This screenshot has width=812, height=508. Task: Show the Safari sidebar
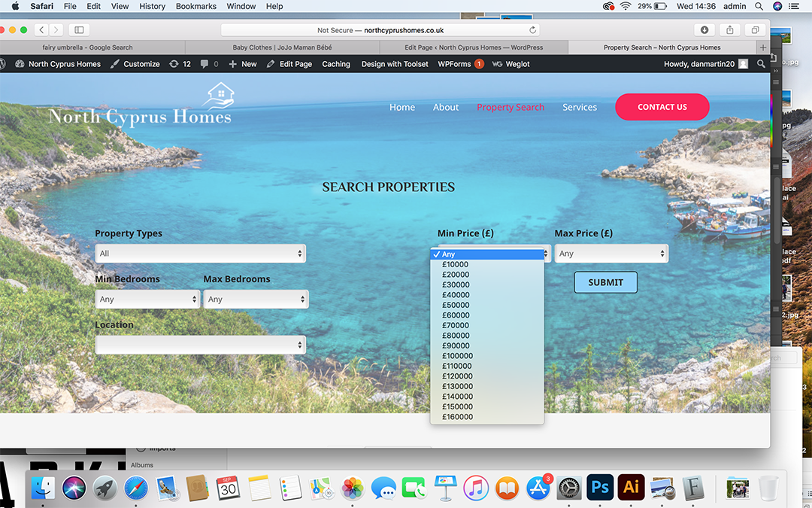[x=79, y=30]
